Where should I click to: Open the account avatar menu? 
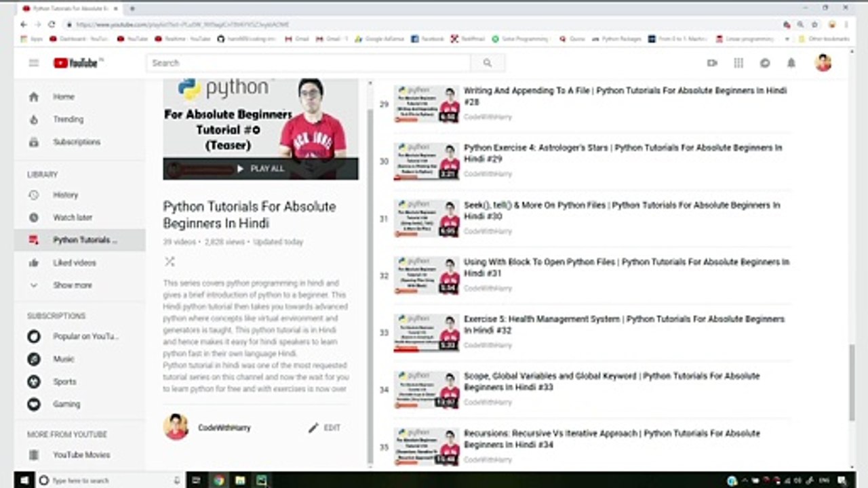tap(823, 63)
